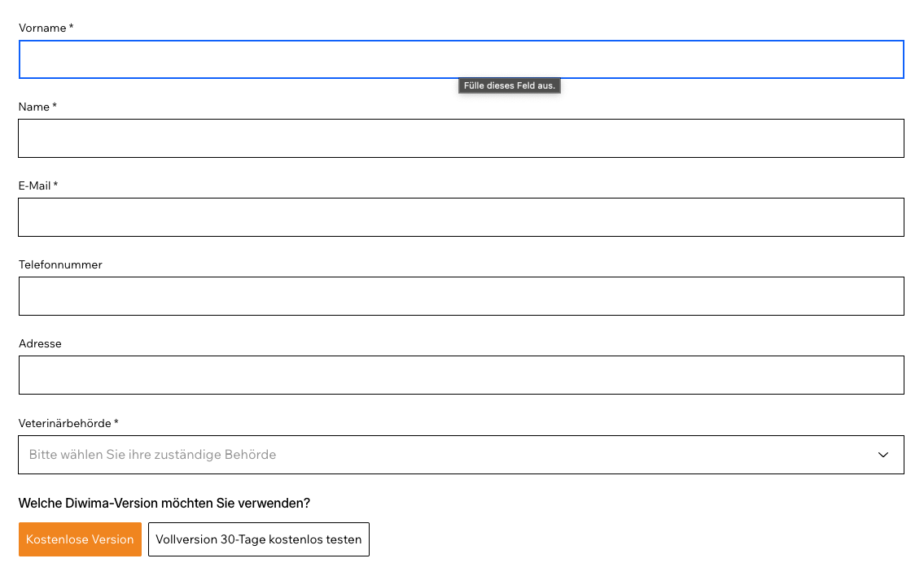The image size is (924, 576).
Task: Click the Vorname field label
Action: [42, 28]
